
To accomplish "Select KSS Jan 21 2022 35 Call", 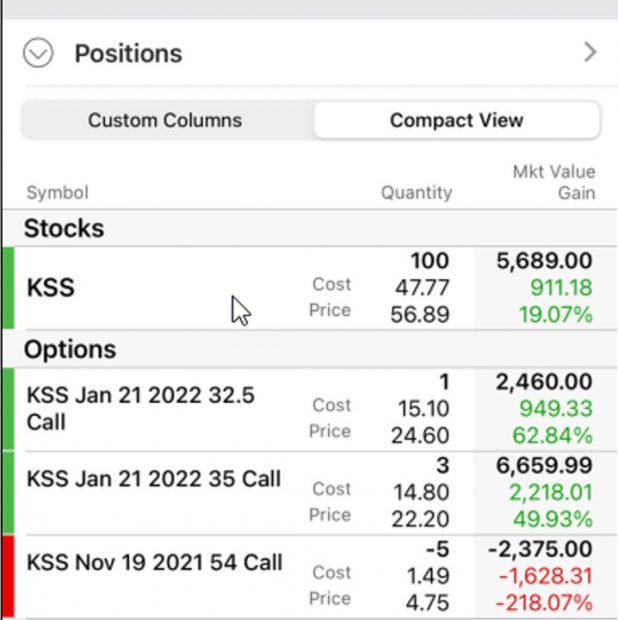I will pos(310,493).
